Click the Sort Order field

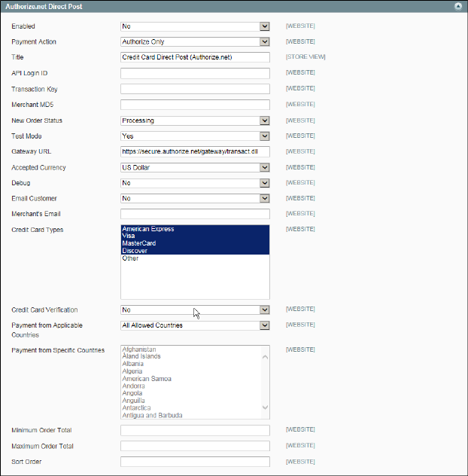195,462
